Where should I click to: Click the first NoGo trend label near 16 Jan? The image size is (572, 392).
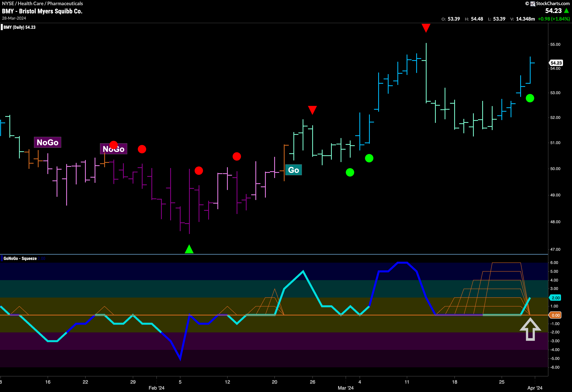point(48,142)
